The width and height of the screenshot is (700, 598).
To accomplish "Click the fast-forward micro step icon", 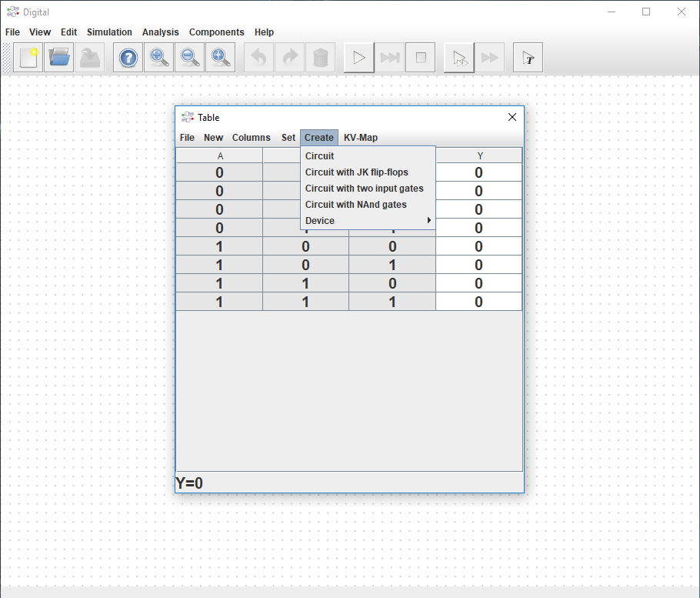I will click(490, 58).
